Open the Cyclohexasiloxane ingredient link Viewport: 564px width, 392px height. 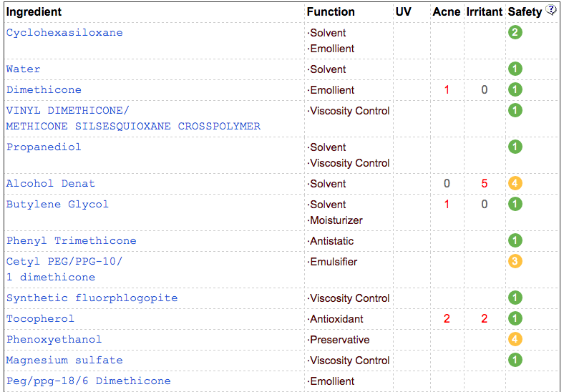pyautogui.click(x=64, y=32)
